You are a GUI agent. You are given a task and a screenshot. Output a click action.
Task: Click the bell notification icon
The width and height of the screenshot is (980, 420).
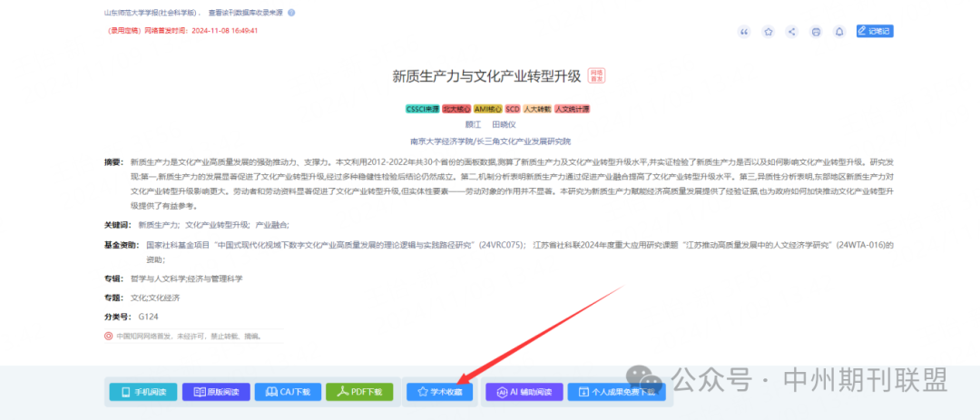[839, 32]
